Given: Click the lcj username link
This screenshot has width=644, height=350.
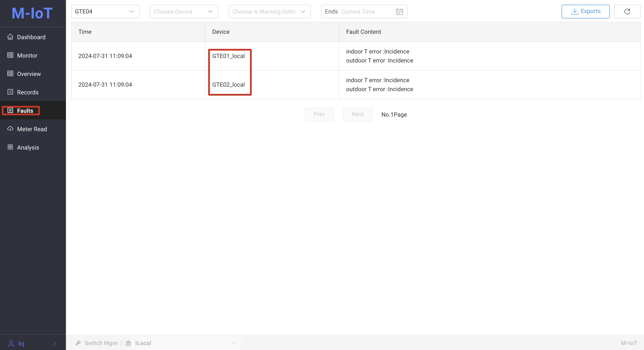Looking at the screenshot, I should pyautogui.click(x=21, y=344).
